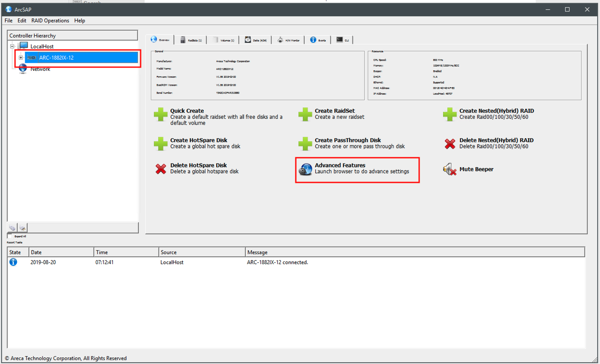Open the H/W Monitor tab
The height and width of the screenshot is (364, 600).
[x=288, y=40]
